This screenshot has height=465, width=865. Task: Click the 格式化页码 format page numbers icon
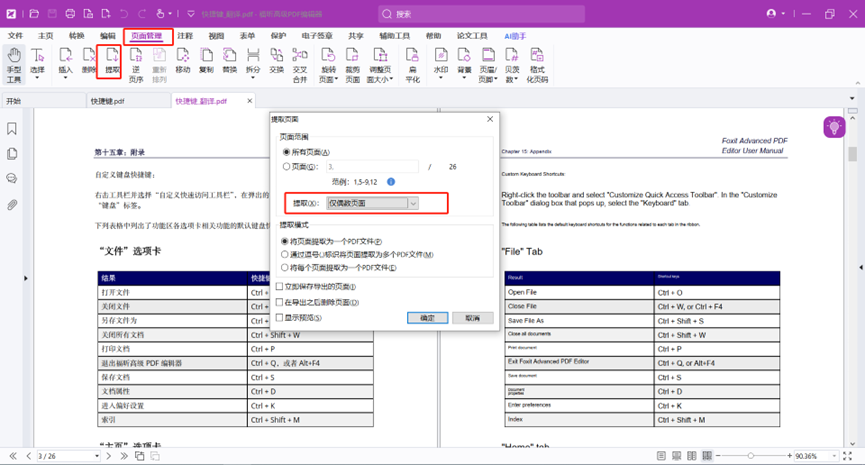coord(537,65)
